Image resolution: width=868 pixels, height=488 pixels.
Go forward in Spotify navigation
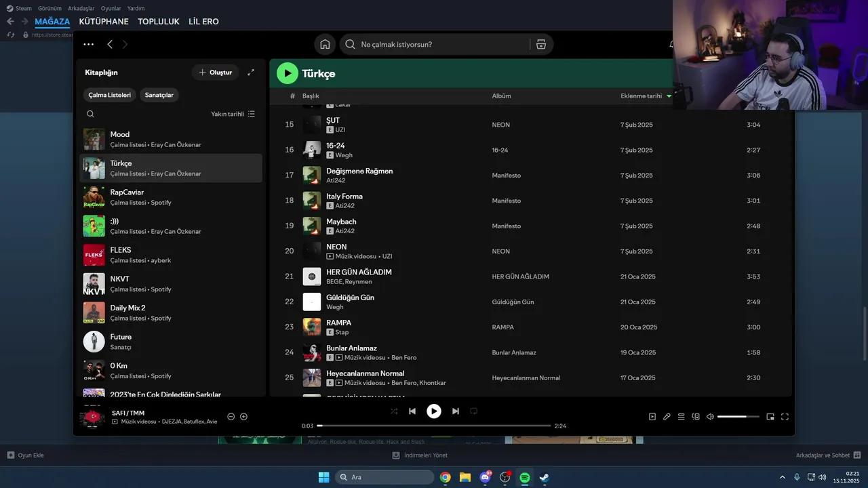point(125,44)
